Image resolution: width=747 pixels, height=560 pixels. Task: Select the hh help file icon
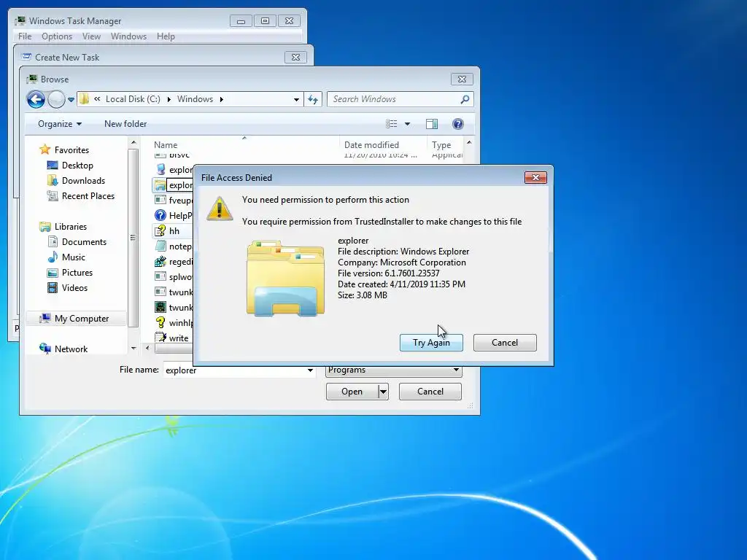click(x=160, y=231)
